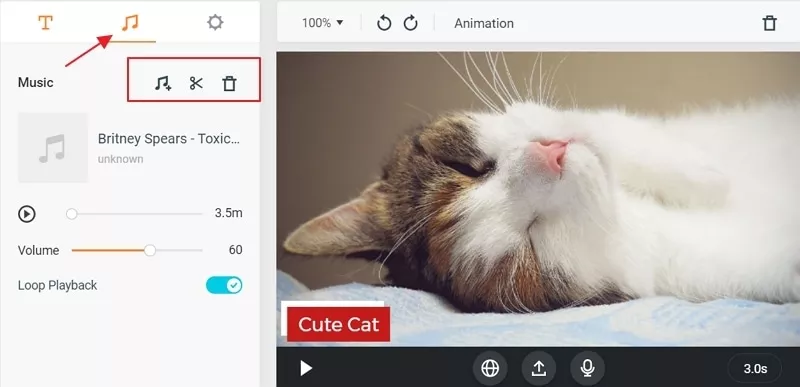
Task: Click the upload icon below the video
Action: 539,368
